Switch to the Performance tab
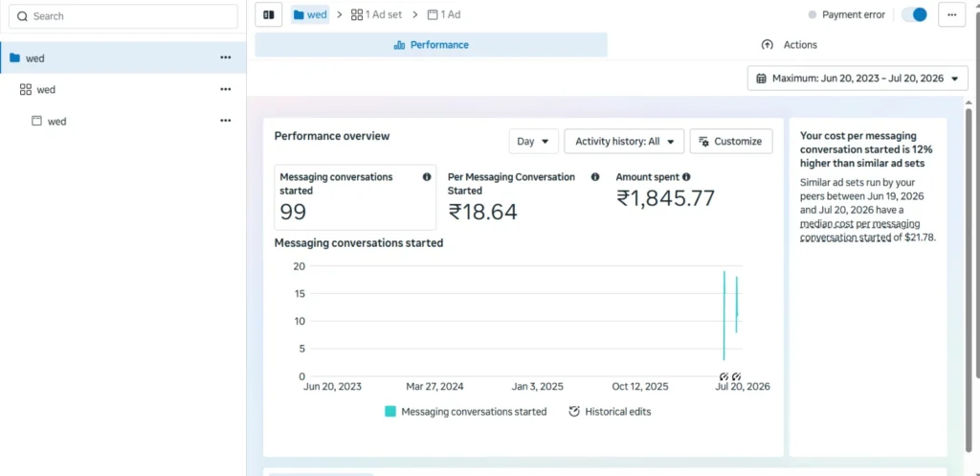980x476 pixels. click(x=432, y=45)
